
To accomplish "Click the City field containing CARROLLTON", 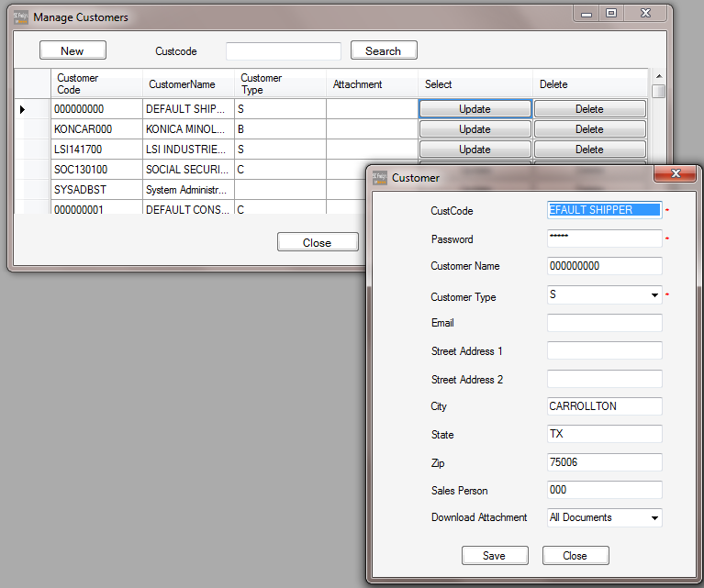I will point(604,406).
